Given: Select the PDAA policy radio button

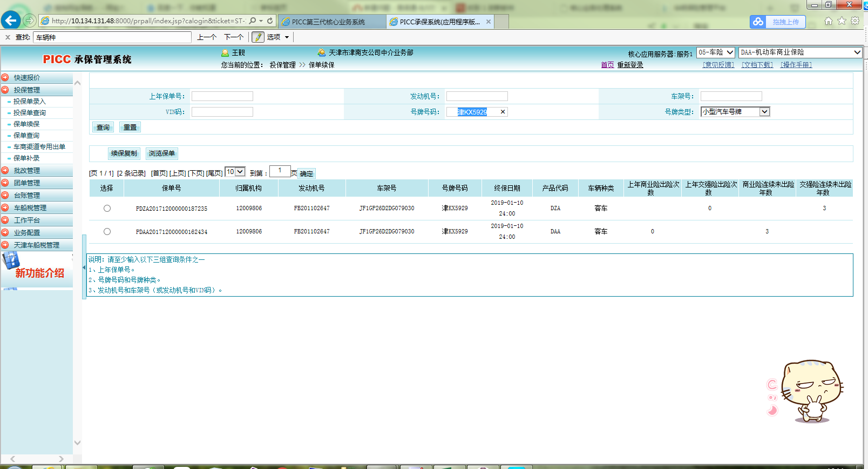Looking at the screenshot, I should [107, 231].
